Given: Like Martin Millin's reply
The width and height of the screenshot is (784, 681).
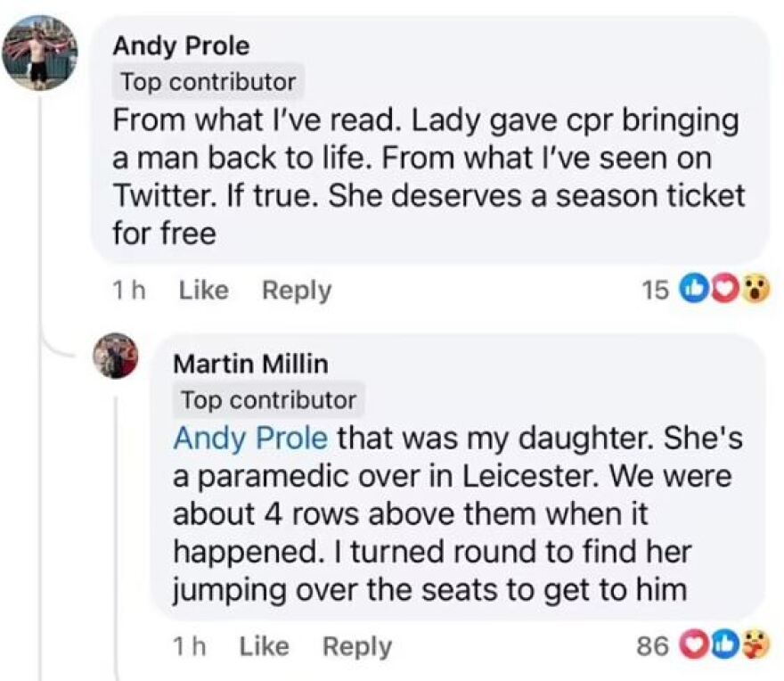Looking at the screenshot, I should 264,646.
